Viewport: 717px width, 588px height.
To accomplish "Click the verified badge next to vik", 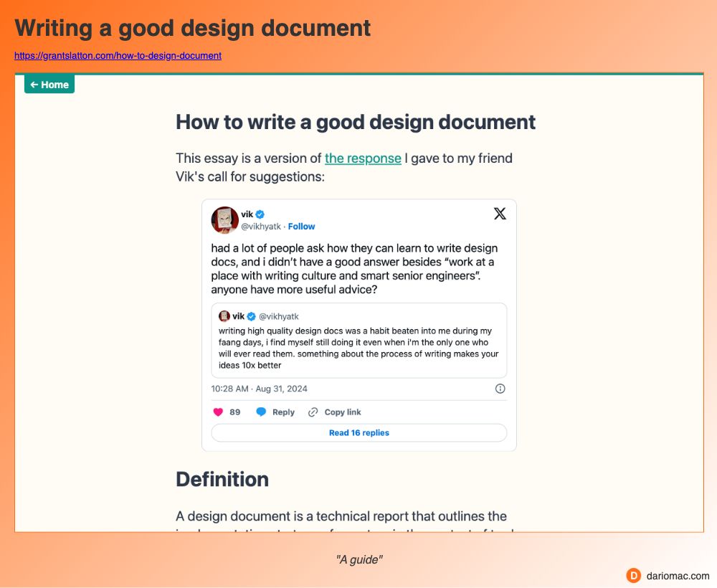I will tap(260, 214).
